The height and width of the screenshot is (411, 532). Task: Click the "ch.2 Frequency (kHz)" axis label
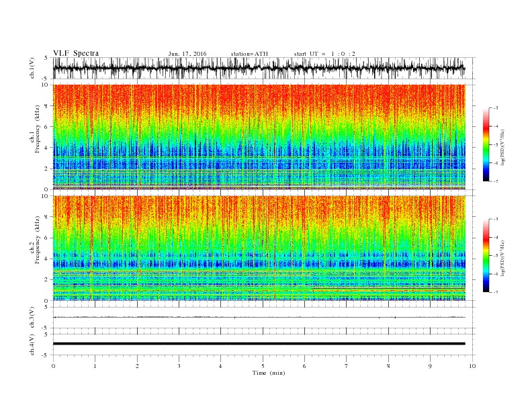[x=35, y=240]
